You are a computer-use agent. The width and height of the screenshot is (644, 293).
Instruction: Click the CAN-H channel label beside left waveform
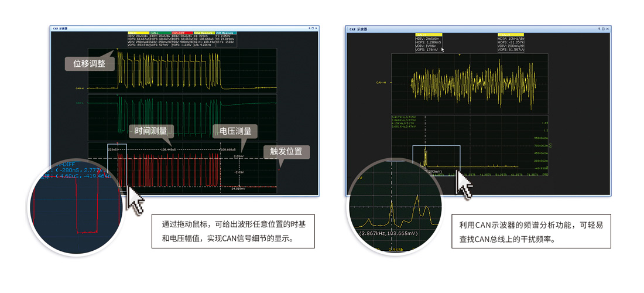[x=79, y=89]
